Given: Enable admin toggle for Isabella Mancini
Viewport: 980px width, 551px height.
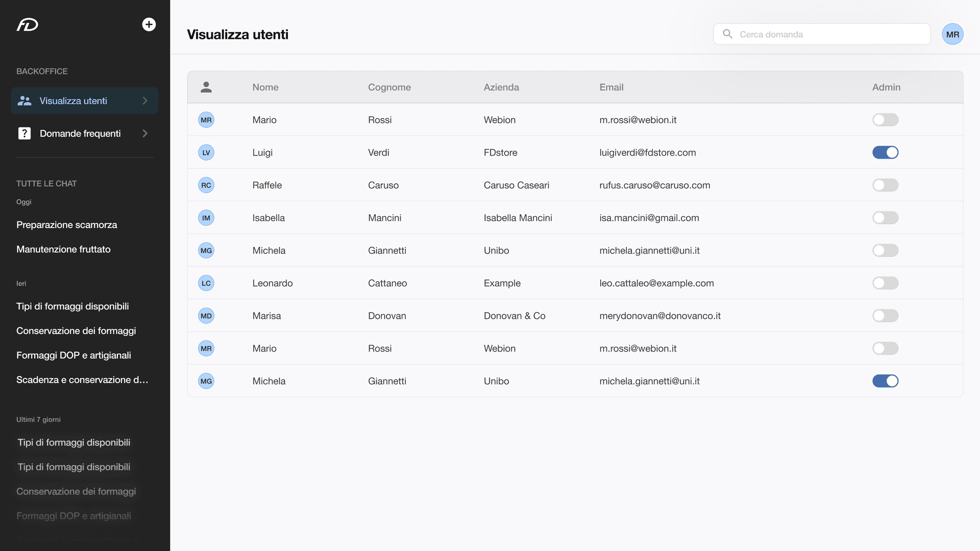Looking at the screenshot, I should click(x=885, y=218).
